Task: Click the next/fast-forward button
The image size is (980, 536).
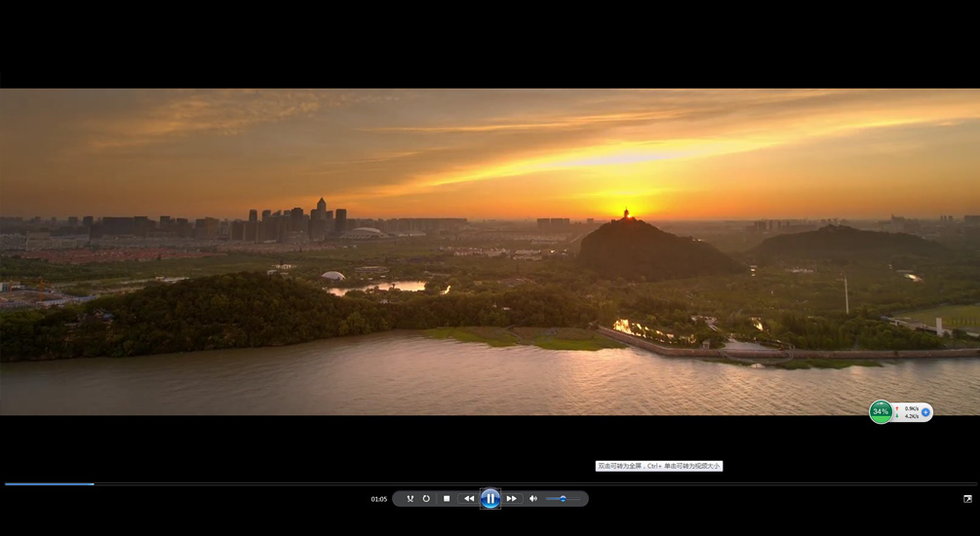Action: [x=512, y=499]
